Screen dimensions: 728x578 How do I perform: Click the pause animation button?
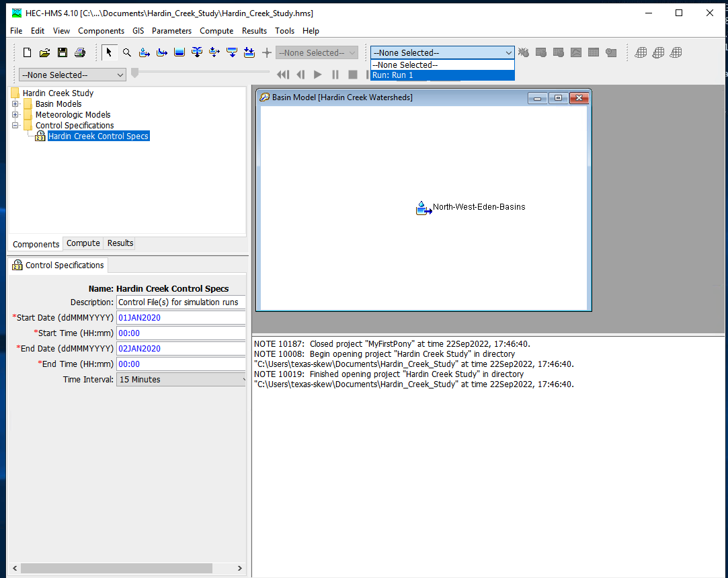tap(335, 75)
